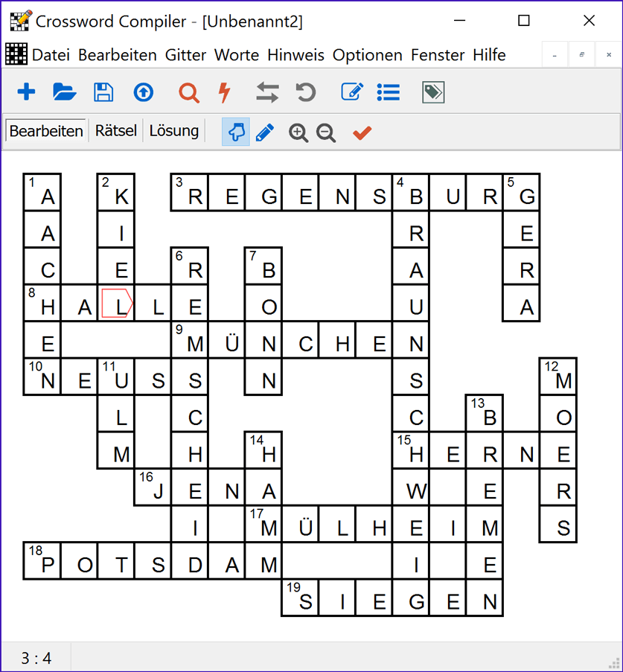
Task: Open the clue editor pencil-page icon
Action: tap(351, 92)
